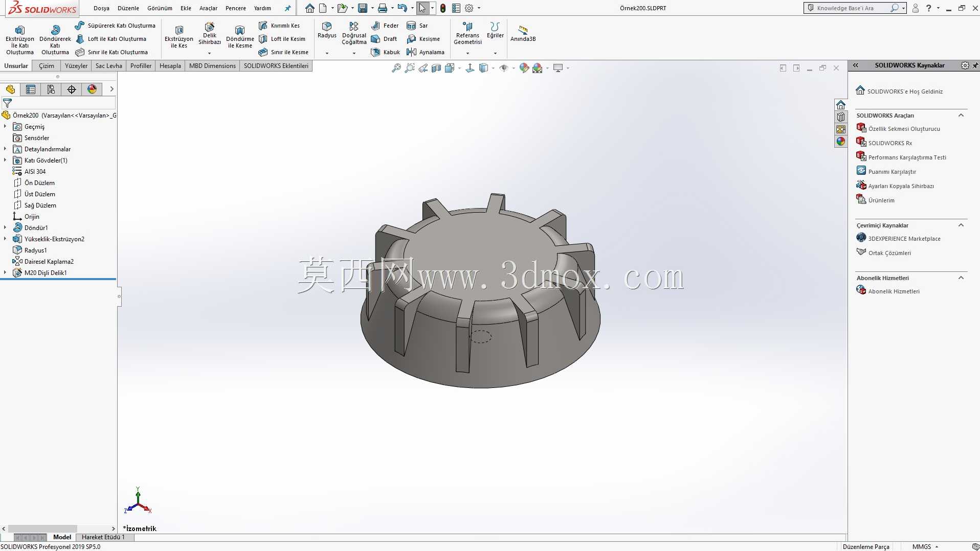This screenshot has height=551, width=980.
Task: Switch to the Hesapla tab
Action: [x=170, y=66]
